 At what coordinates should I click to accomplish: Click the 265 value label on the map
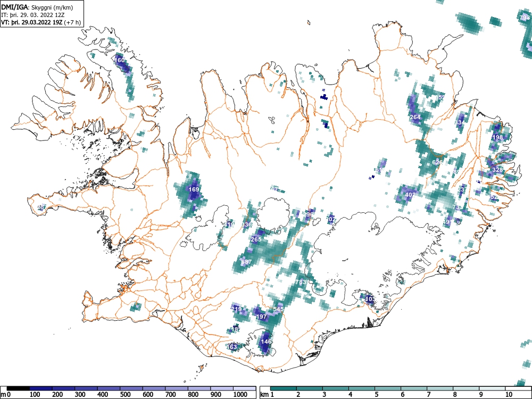pos(256,239)
